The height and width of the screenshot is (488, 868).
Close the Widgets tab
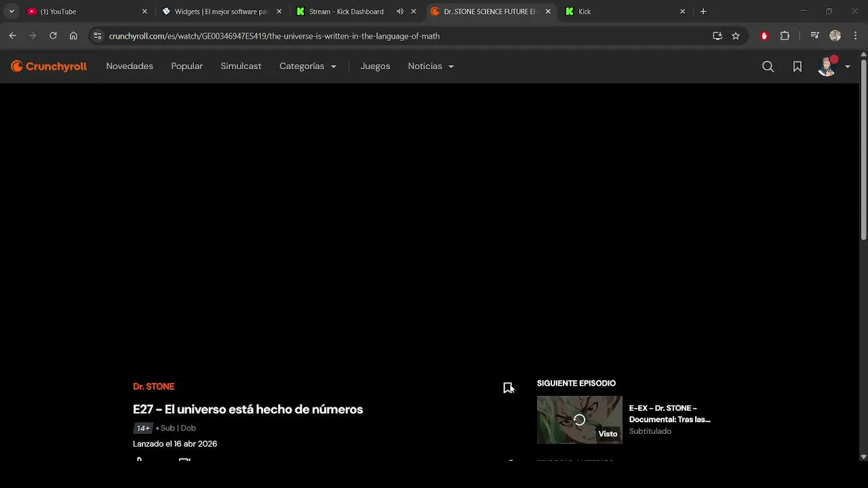(x=279, y=12)
